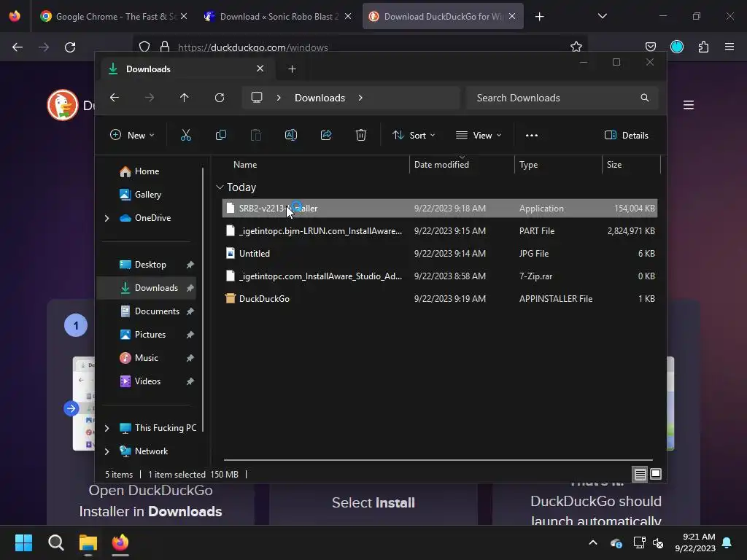Open the Firefox extensions puzzle icon
Viewport: 747px width, 560px height.
click(x=703, y=47)
